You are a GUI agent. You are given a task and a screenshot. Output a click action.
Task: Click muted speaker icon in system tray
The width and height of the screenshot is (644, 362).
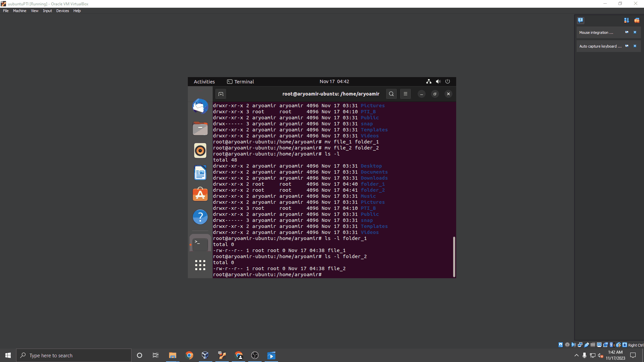[601, 355]
